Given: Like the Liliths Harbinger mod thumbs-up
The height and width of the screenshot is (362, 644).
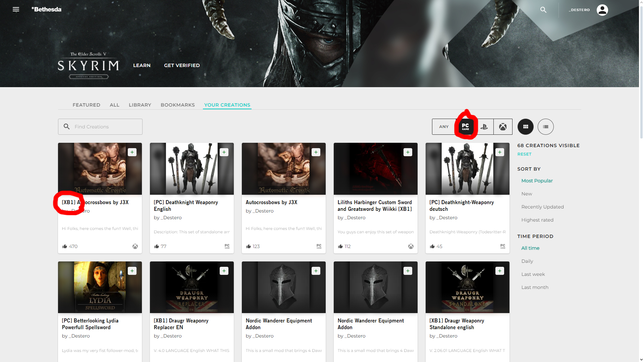Looking at the screenshot, I should [x=340, y=246].
